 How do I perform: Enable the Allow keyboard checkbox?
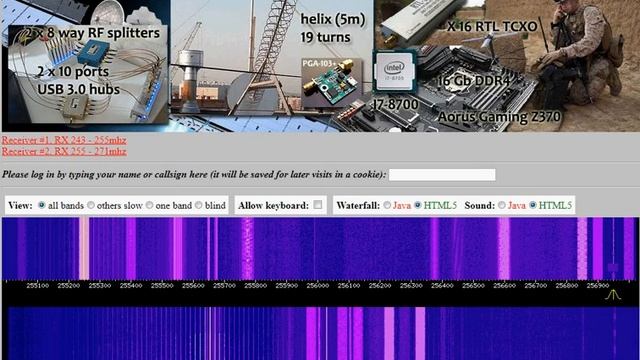[318, 205]
